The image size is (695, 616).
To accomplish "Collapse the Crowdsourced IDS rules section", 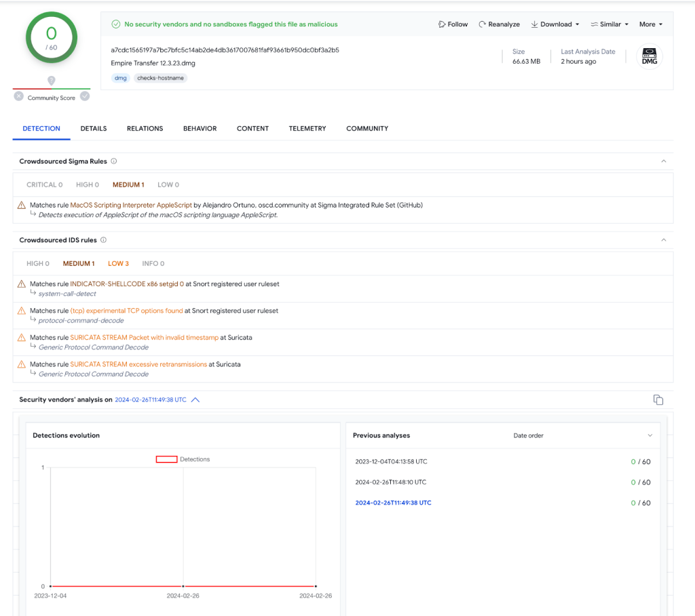I will [664, 239].
